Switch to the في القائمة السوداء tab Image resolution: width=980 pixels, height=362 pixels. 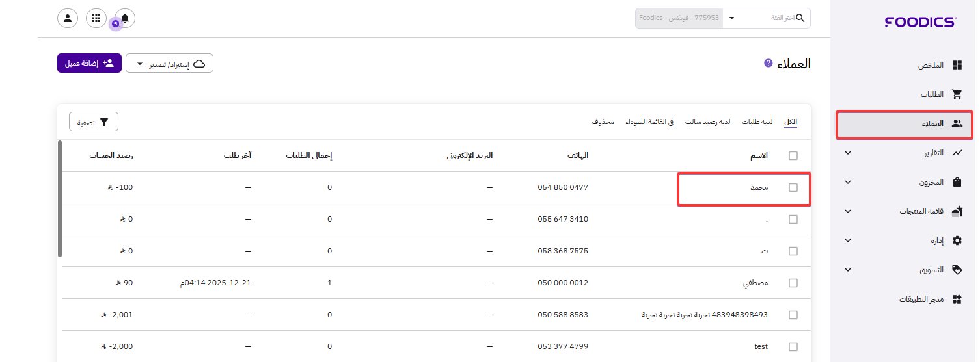649,122
